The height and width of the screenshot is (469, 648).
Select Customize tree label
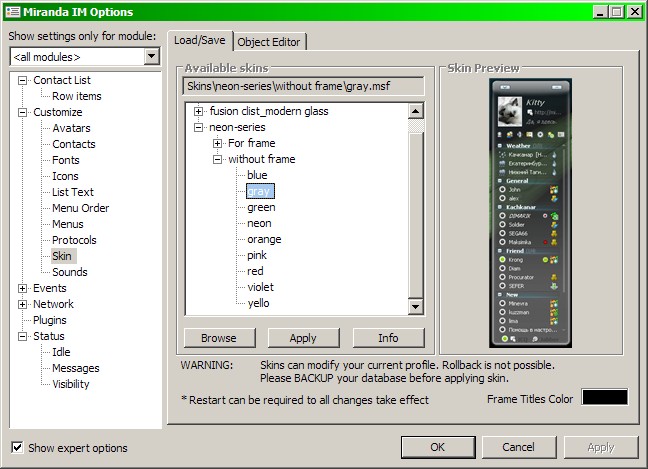(58, 112)
